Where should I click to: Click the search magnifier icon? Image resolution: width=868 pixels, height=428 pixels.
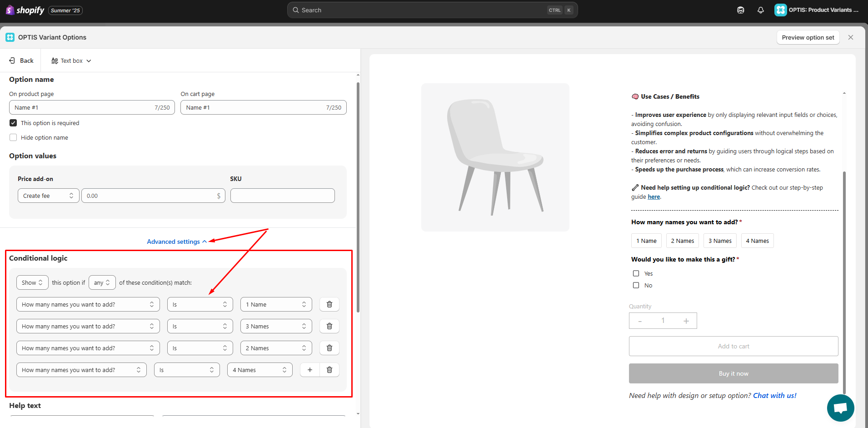coord(296,10)
